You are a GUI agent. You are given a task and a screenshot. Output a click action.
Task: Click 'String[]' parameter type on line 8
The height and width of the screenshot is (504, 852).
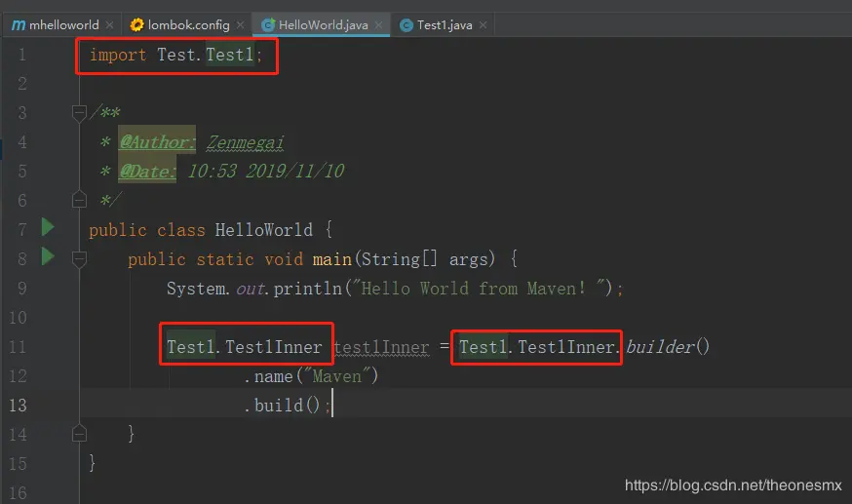pyautogui.click(x=399, y=259)
